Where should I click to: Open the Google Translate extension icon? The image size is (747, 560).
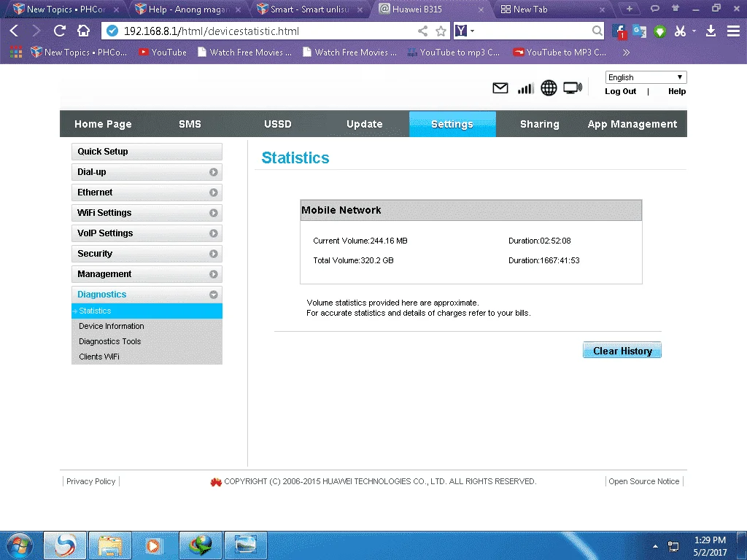pyautogui.click(x=639, y=31)
